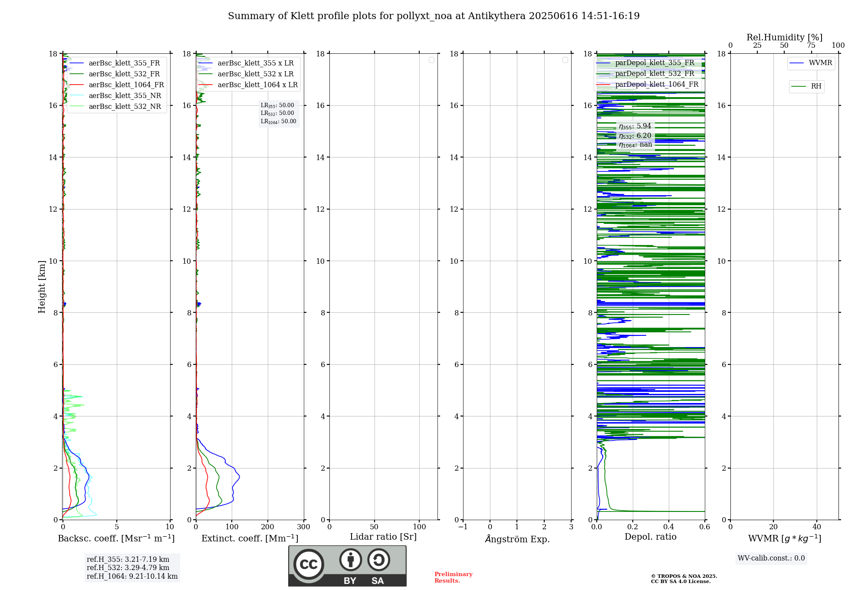868x590 pixels.
Task: Select the plot title mentioning pollyxt_noa at Antikythera
Action: coord(434,16)
